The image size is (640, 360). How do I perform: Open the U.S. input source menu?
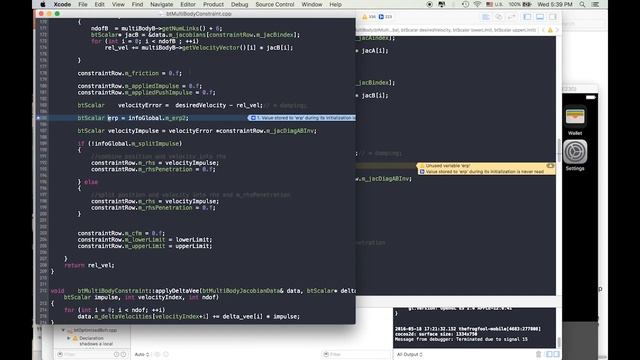click(495, 4)
